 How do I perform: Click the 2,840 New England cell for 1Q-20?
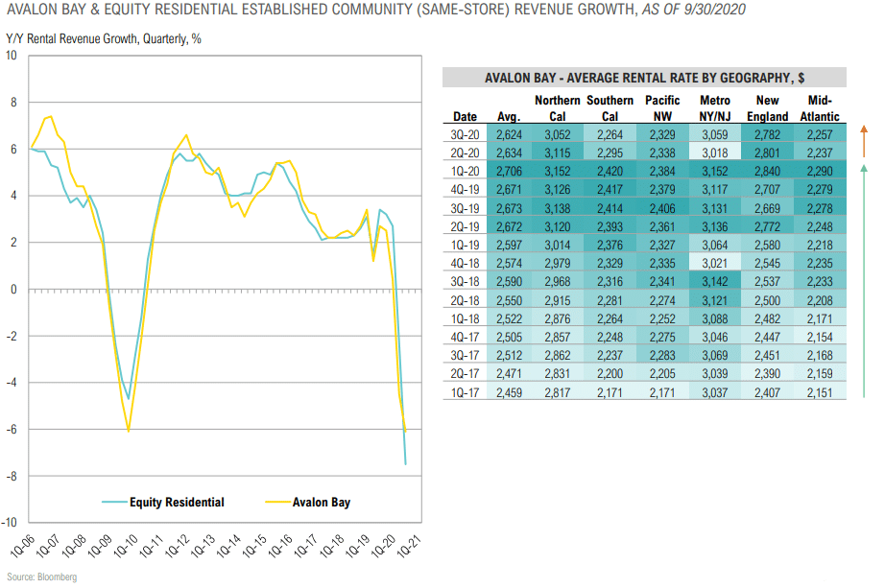pyautogui.click(x=767, y=172)
